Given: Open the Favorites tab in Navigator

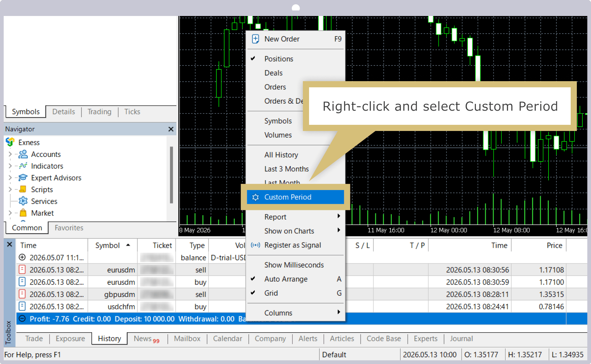Looking at the screenshot, I should tap(69, 228).
